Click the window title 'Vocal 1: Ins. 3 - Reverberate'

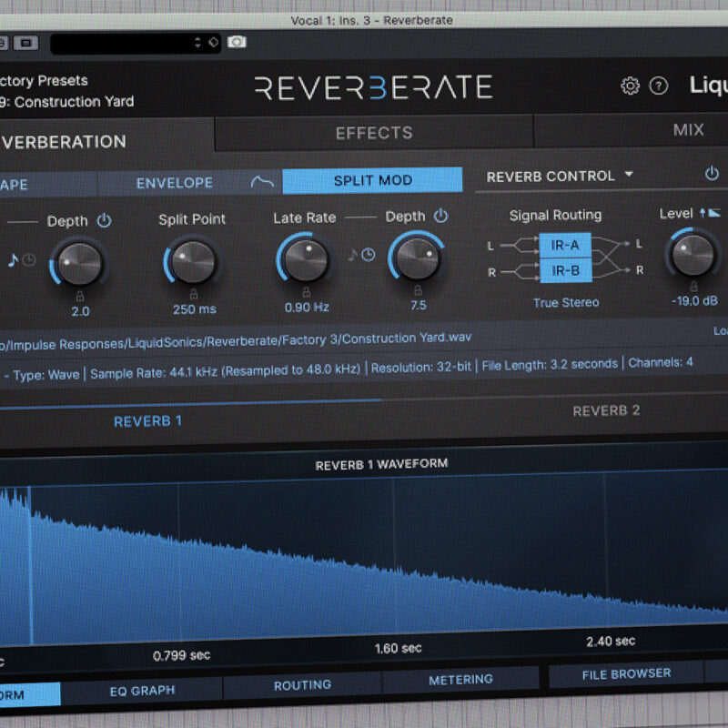coord(371,20)
